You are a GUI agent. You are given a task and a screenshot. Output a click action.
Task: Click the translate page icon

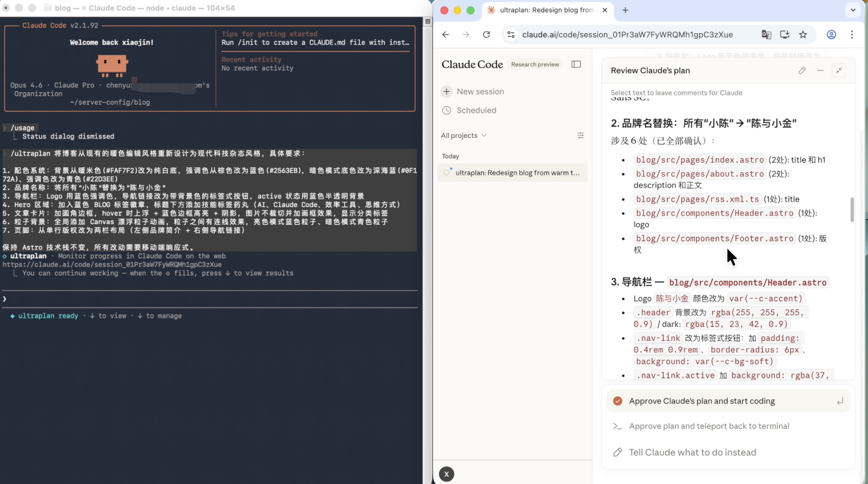(x=766, y=35)
